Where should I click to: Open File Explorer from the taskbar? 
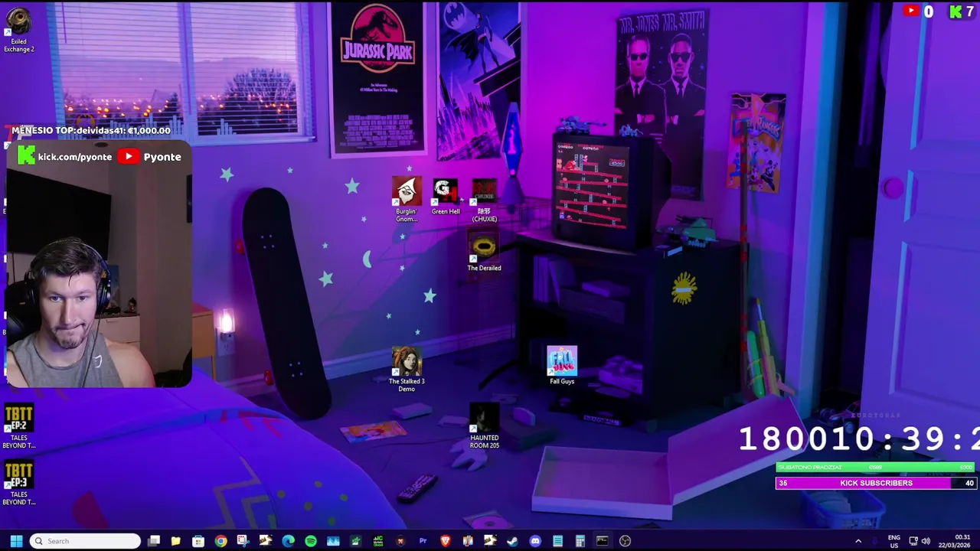(175, 541)
